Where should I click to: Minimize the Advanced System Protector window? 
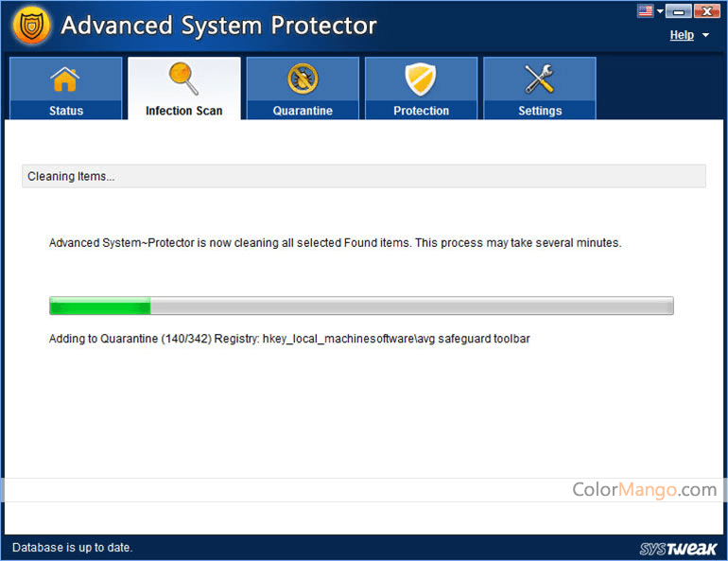pos(678,11)
